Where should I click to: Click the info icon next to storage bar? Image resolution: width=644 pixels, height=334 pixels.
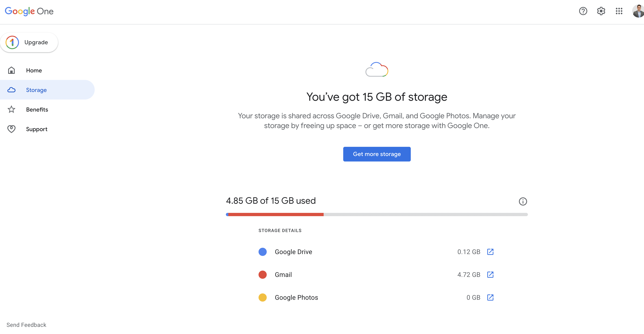pos(523,201)
